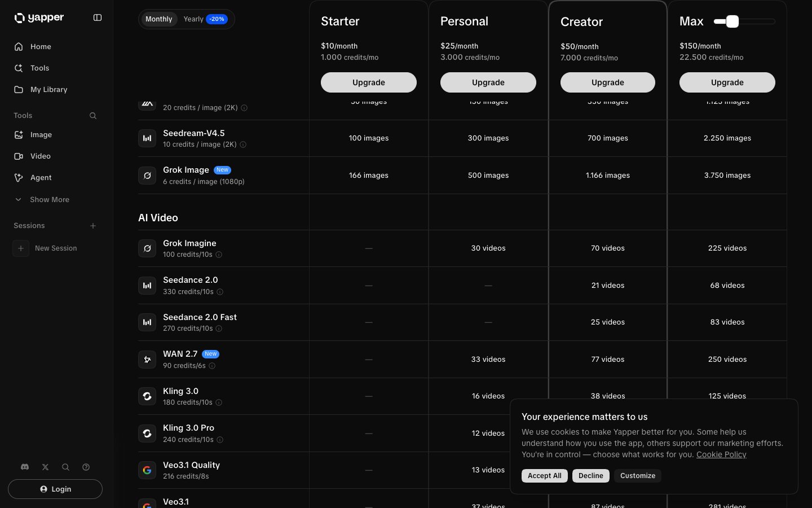
Task: Select Monthly billing option
Action: [x=158, y=19]
